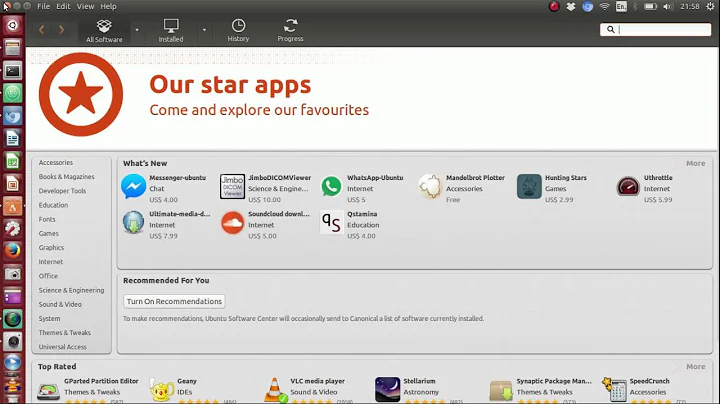Select the System category
The height and width of the screenshot is (404, 720).
pos(49,319)
